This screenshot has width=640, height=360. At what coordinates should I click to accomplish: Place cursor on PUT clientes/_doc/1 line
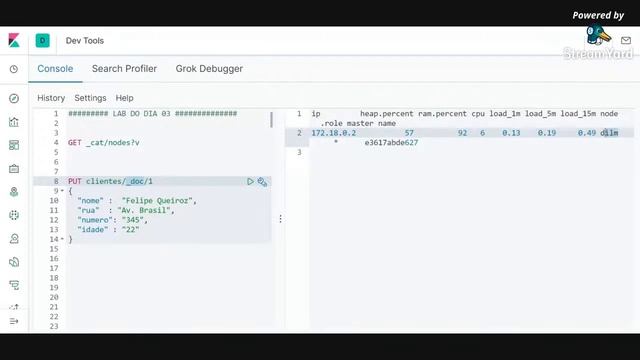click(x=110, y=181)
